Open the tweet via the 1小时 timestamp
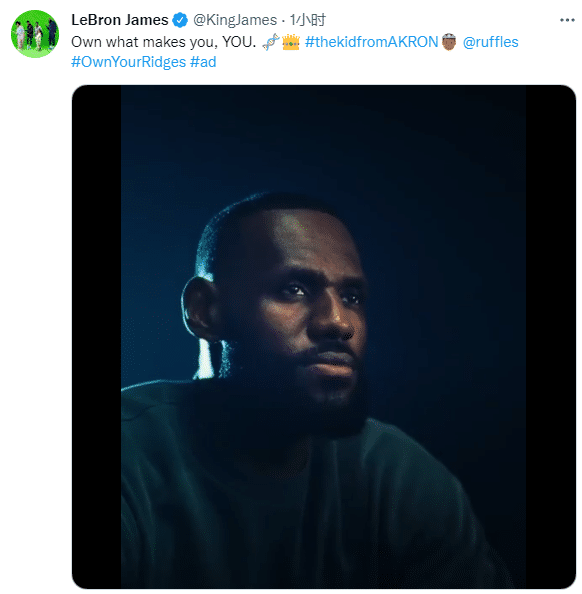The height and width of the screenshot is (594, 582). click(x=308, y=20)
